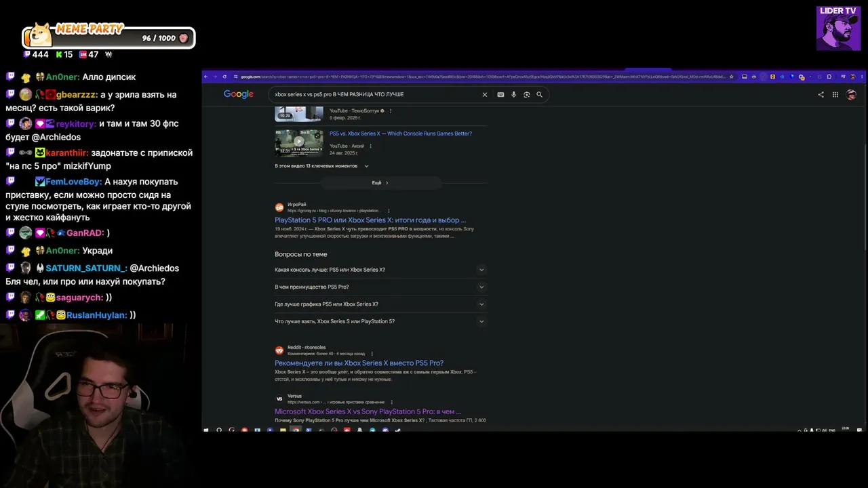
Task: Share the search results page
Action: pos(821,95)
